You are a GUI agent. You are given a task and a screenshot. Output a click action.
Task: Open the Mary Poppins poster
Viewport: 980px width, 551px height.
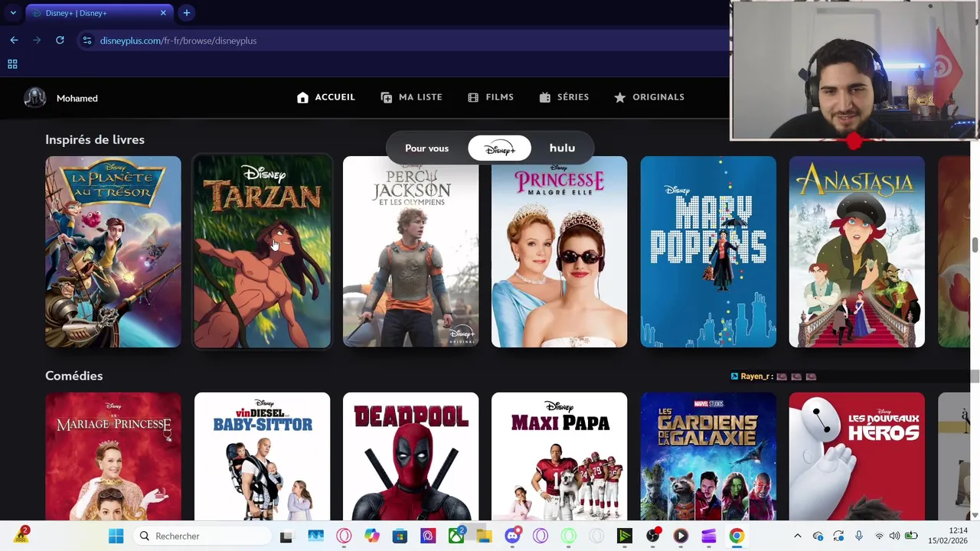[x=708, y=252]
